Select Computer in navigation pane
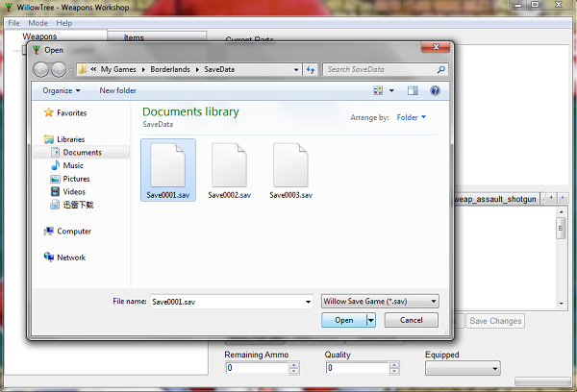Viewport: 577px width, 392px height. point(74,231)
